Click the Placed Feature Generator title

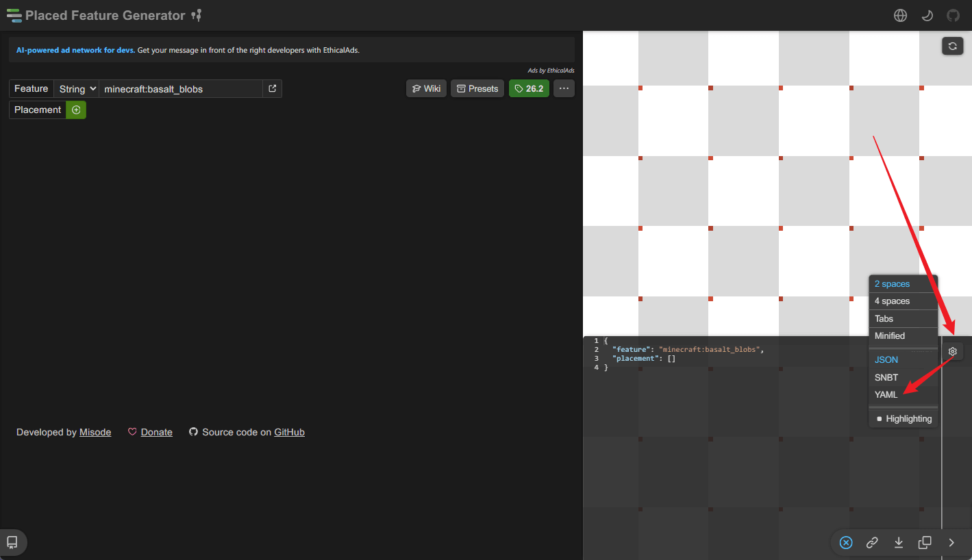point(105,15)
